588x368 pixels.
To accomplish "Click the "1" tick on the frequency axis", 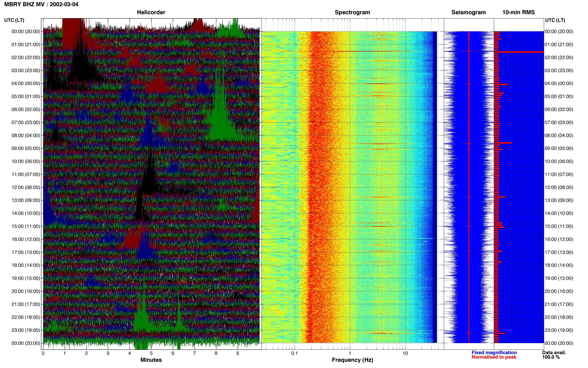I will pyautogui.click(x=350, y=353).
